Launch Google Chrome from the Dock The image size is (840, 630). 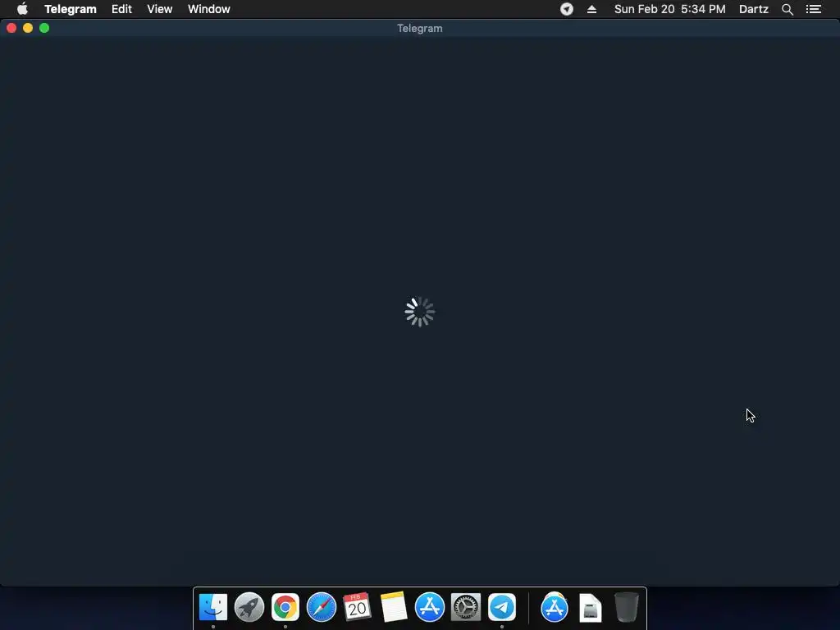285,607
